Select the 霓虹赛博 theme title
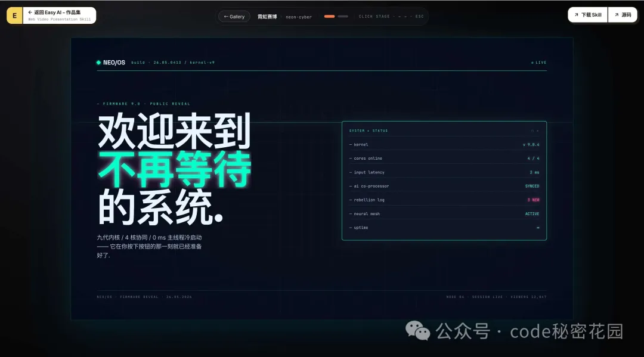This screenshot has width=644, height=357. [x=267, y=17]
